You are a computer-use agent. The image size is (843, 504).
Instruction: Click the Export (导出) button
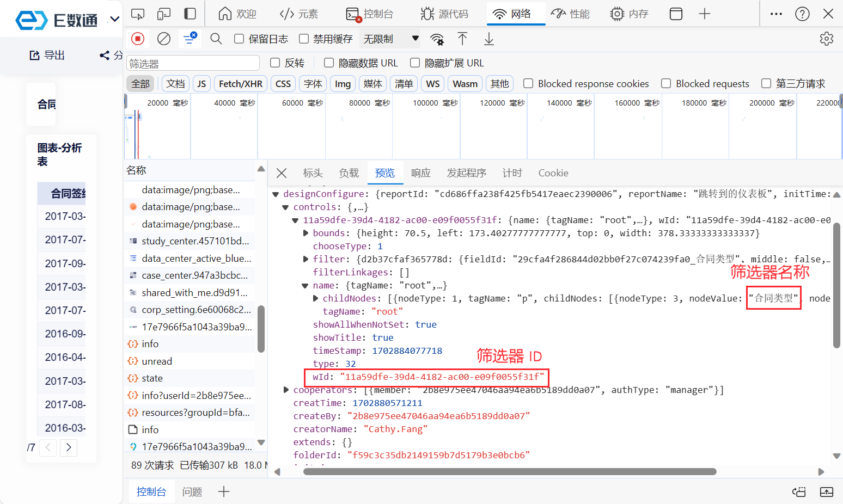(x=47, y=55)
